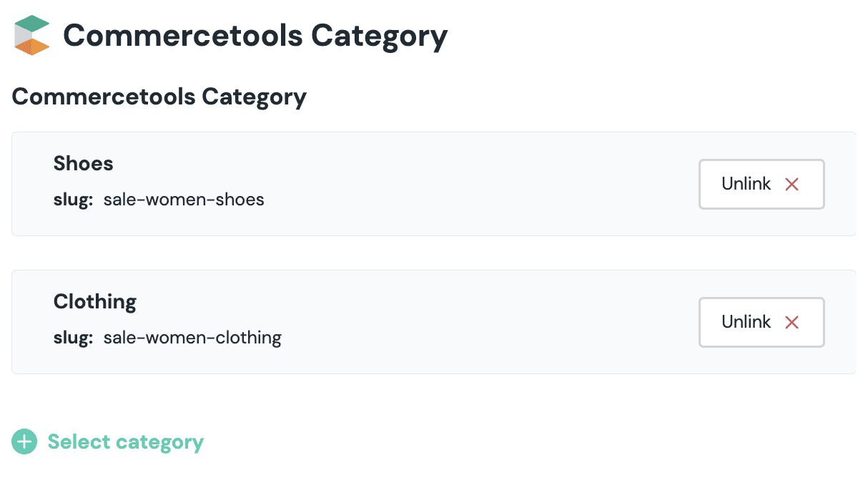Viewport: 868px width, 488px height.
Task: Click the red X icon for Shoes
Action: [791, 185]
